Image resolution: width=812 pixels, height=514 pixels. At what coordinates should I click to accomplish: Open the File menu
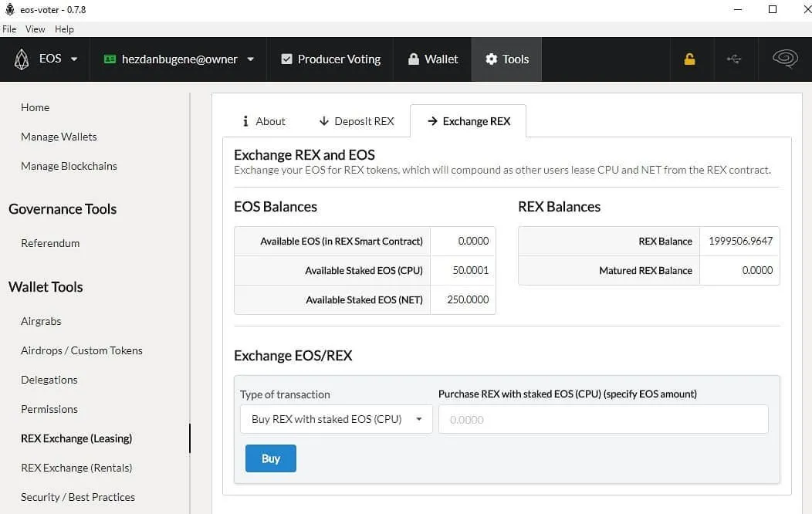[x=9, y=29]
